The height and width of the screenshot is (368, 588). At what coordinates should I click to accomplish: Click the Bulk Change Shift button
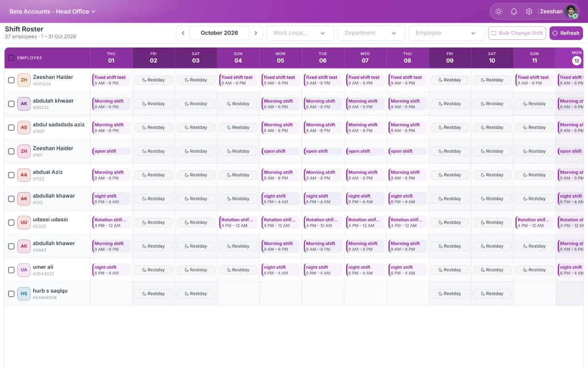517,33
